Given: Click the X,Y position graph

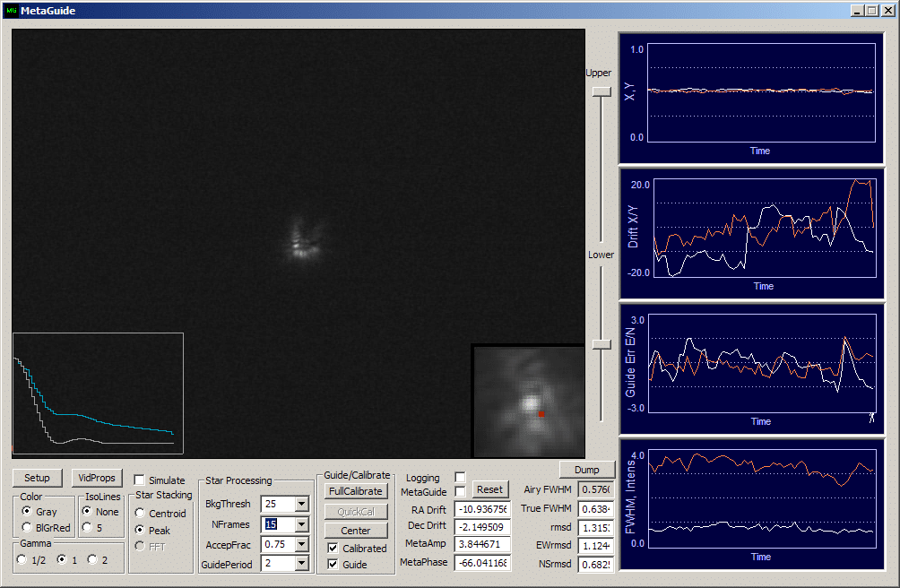Looking at the screenshot, I should click(x=760, y=91).
